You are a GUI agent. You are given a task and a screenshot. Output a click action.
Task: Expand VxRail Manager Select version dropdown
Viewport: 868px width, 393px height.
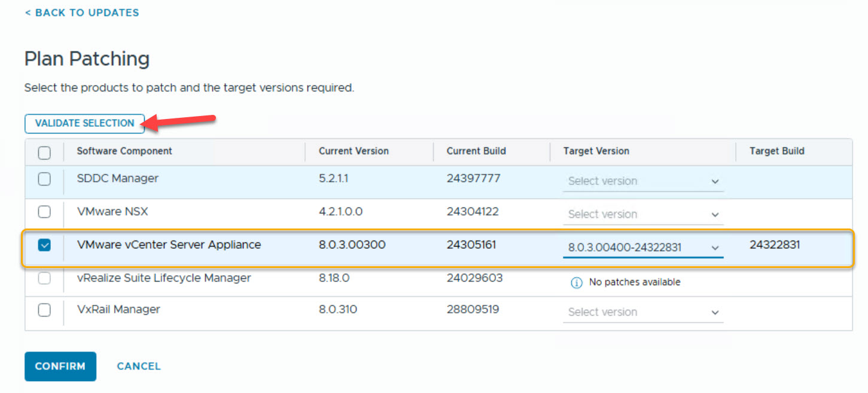tap(643, 312)
